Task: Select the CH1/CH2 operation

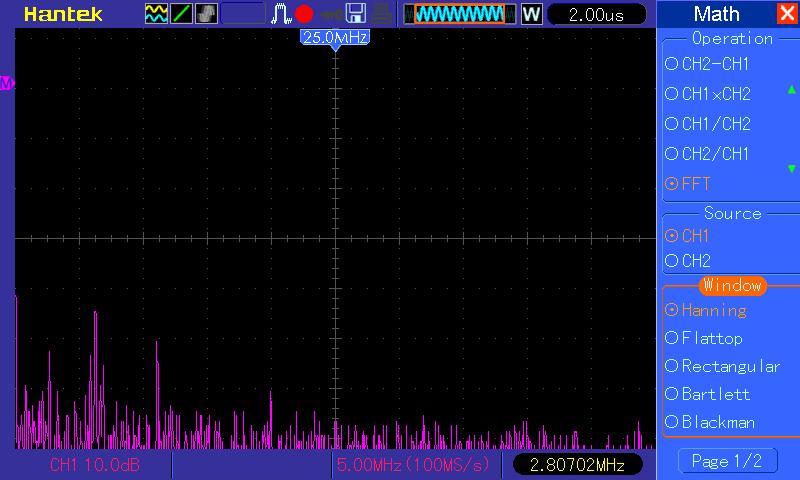Action: click(708, 124)
